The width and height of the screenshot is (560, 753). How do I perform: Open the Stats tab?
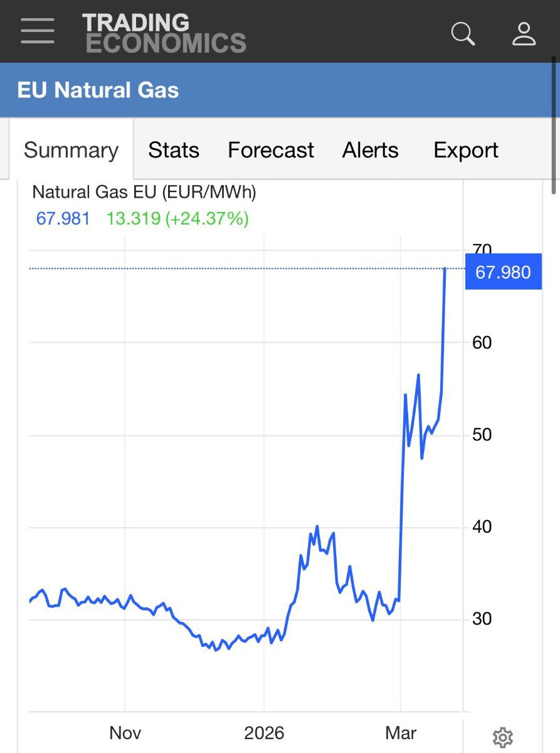coord(174,151)
